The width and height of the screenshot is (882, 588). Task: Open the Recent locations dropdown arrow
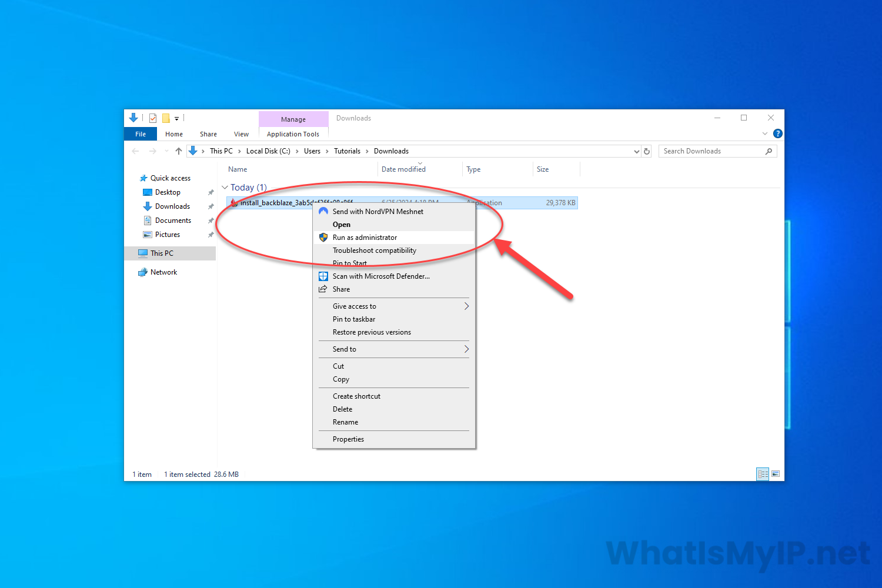pyautogui.click(x=166, y=151)
